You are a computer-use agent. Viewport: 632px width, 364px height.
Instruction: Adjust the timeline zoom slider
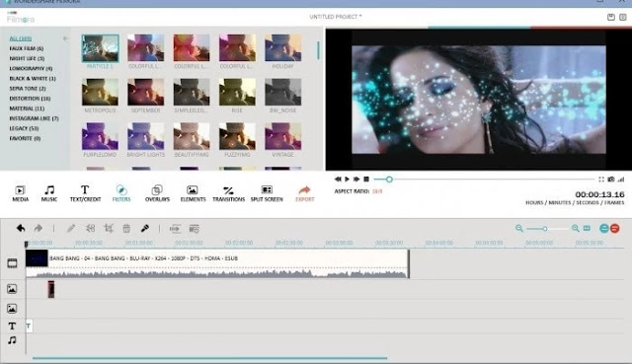pyautogui.click(x=545, y=229)
